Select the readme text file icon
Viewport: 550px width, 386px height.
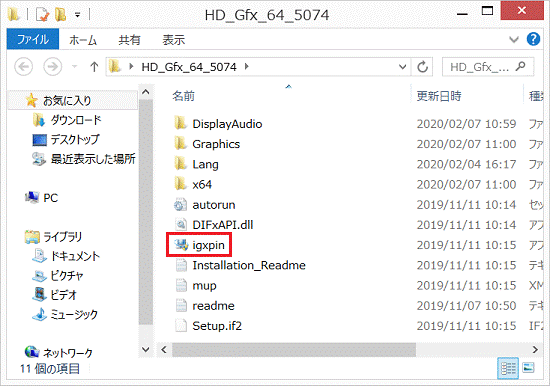pos(181,305)
